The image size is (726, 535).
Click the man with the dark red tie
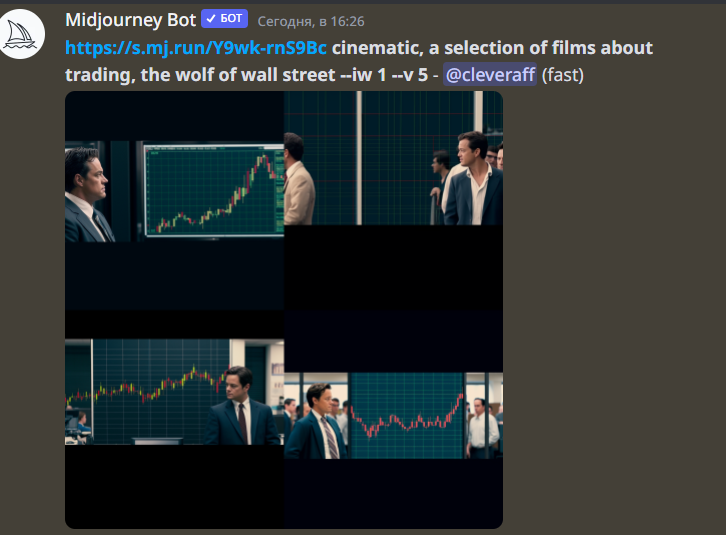[241, 405]
